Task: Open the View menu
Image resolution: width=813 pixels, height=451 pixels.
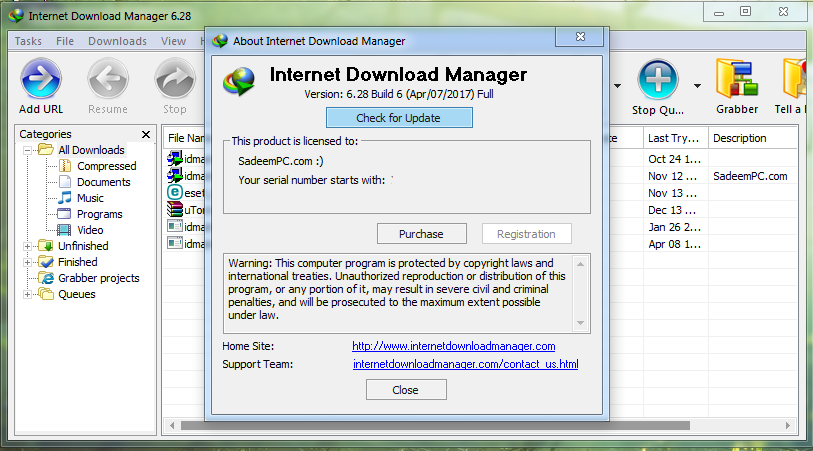Action: 173,41
